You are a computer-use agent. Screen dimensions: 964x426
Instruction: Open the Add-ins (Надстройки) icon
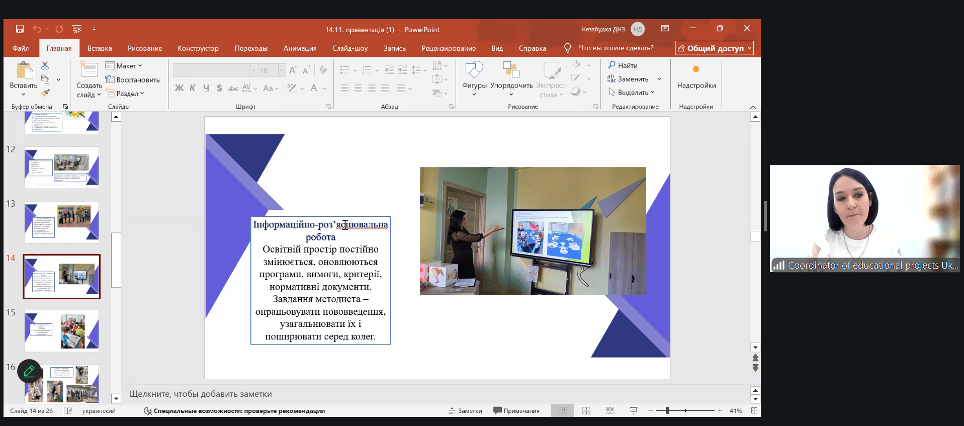coord(696,69)
